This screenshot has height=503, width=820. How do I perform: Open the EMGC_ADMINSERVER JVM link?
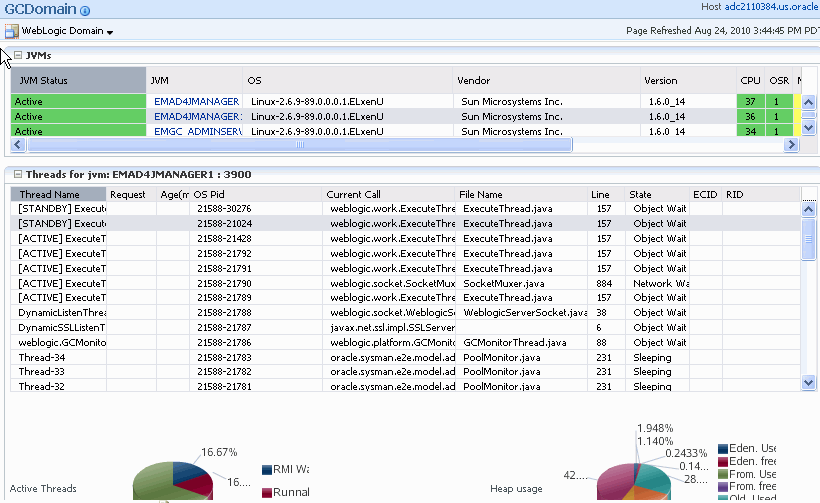pos(197,131)
